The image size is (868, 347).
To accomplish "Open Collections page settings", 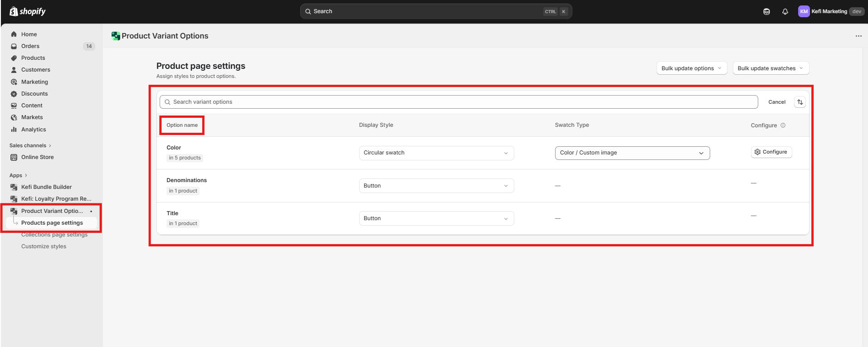I will point(54,235).
